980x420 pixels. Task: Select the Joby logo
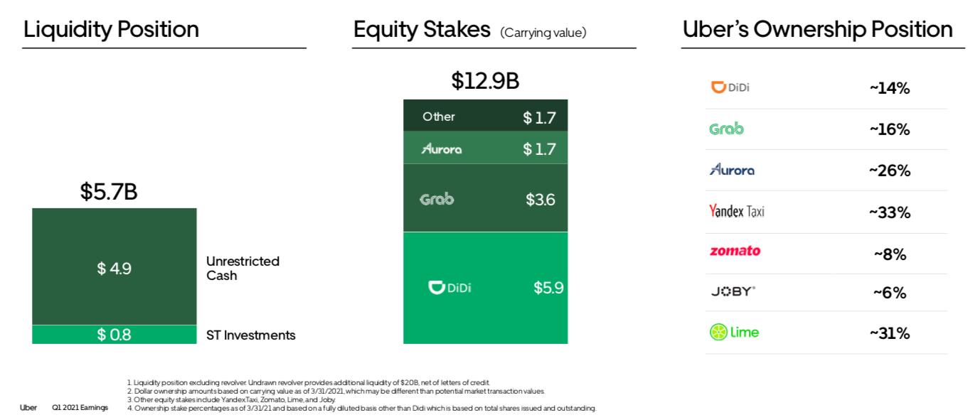733,291
